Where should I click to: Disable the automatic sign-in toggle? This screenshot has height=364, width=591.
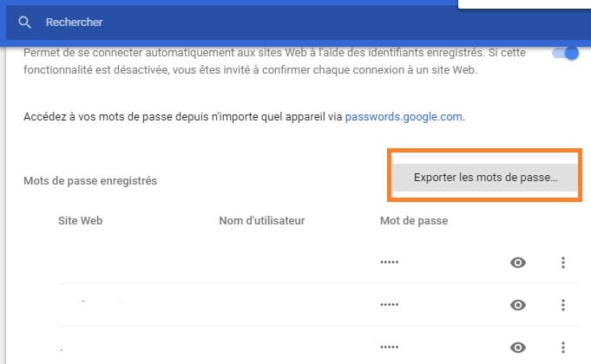click(565, 54)
